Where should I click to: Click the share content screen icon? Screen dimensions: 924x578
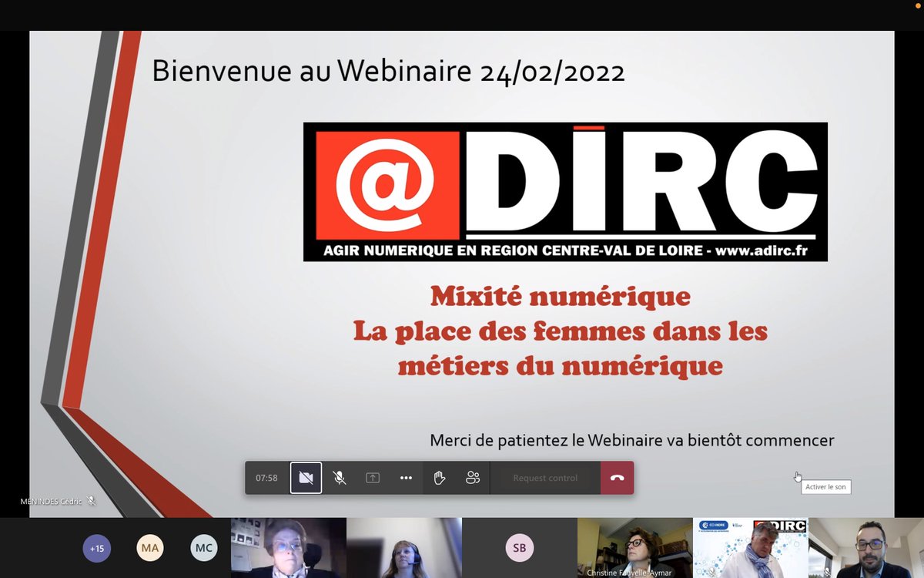click(x=373, y=478)
